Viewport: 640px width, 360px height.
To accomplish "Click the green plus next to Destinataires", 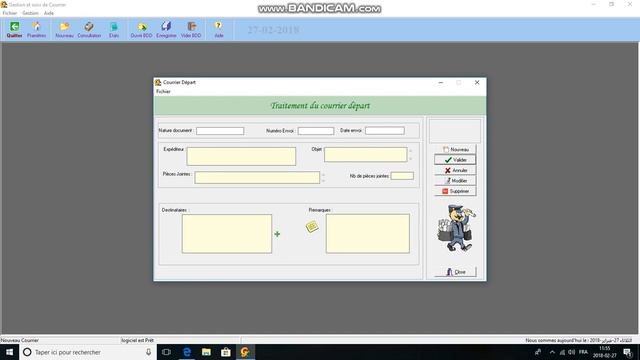I will pyautogui.click(x=277, y=234).
